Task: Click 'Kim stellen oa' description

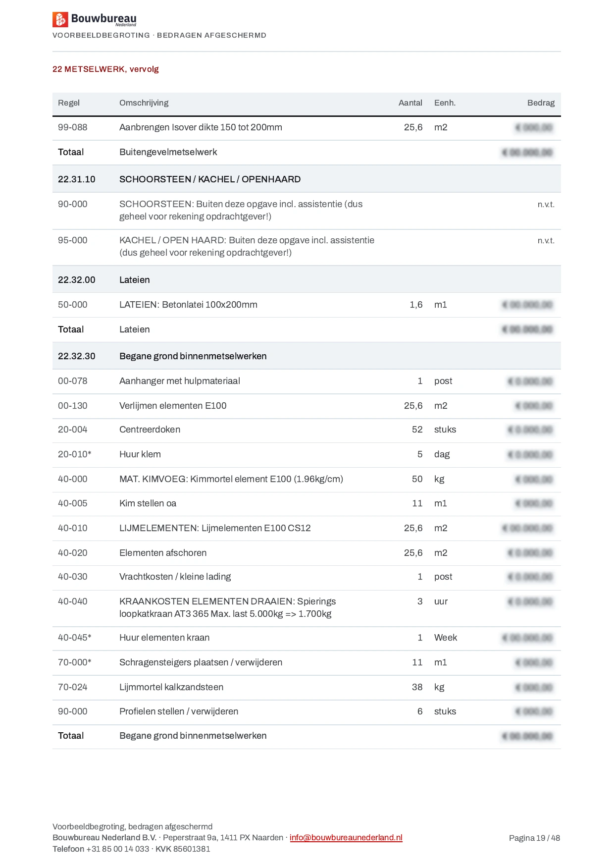Action: click(x=148, y=503)
